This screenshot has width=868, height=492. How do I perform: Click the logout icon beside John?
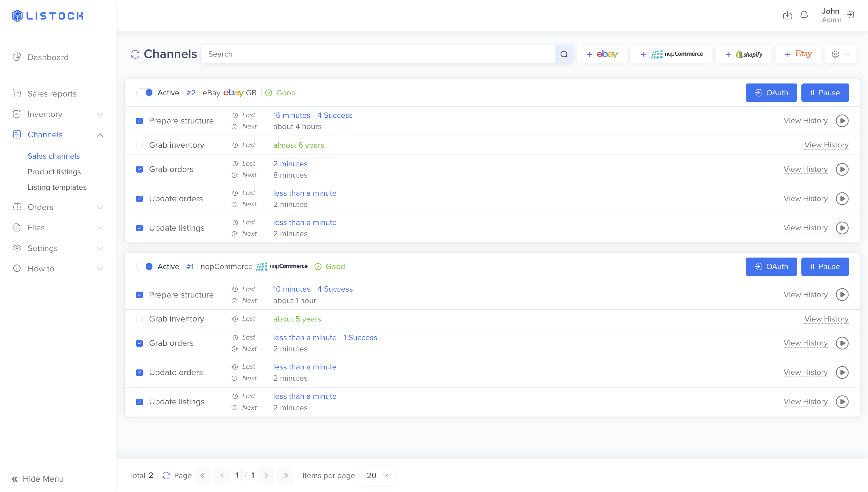pos(851,15)
